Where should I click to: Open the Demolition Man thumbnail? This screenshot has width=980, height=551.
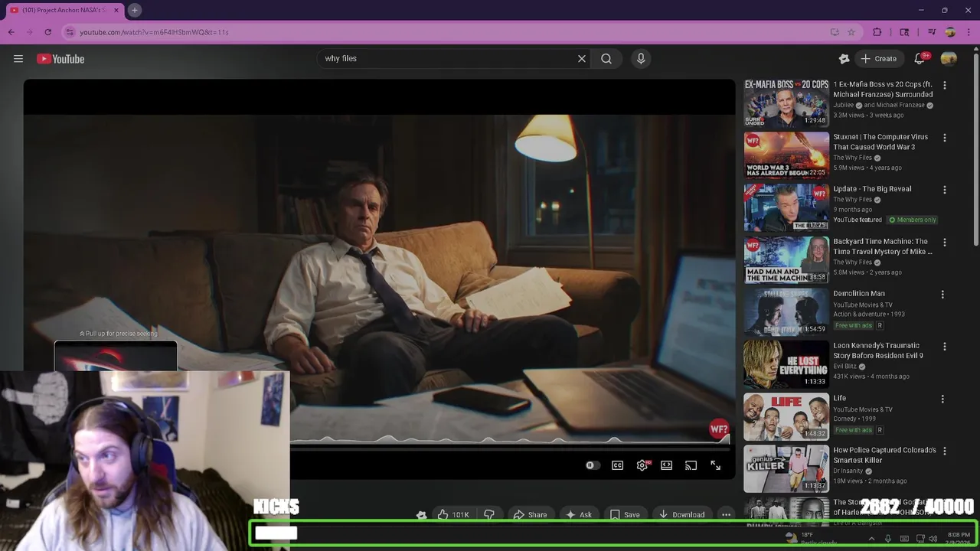786,312
